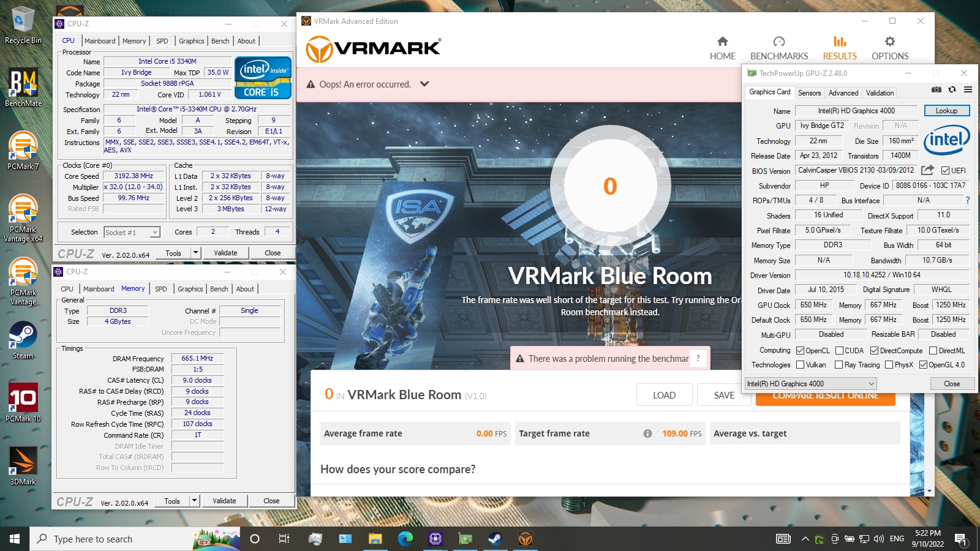Click the Windows search box
The height and width of the screenshot is (551, 980).
[135, 539]
